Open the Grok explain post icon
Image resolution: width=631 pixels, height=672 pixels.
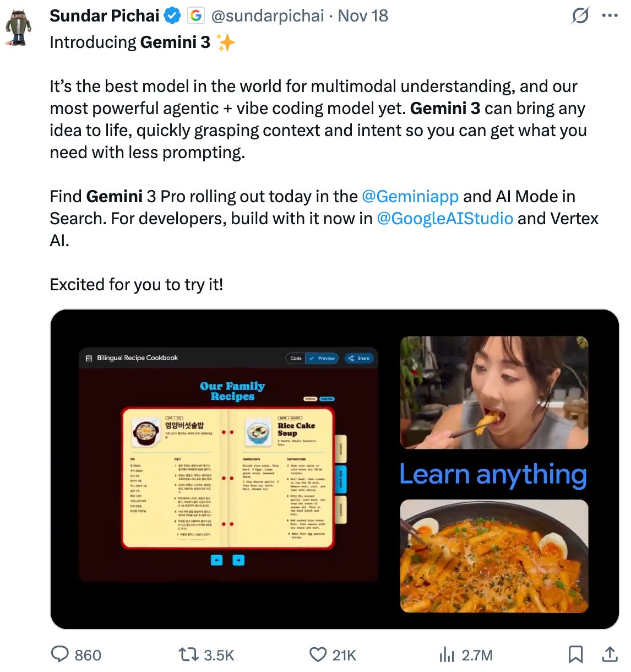coord(580,16)
